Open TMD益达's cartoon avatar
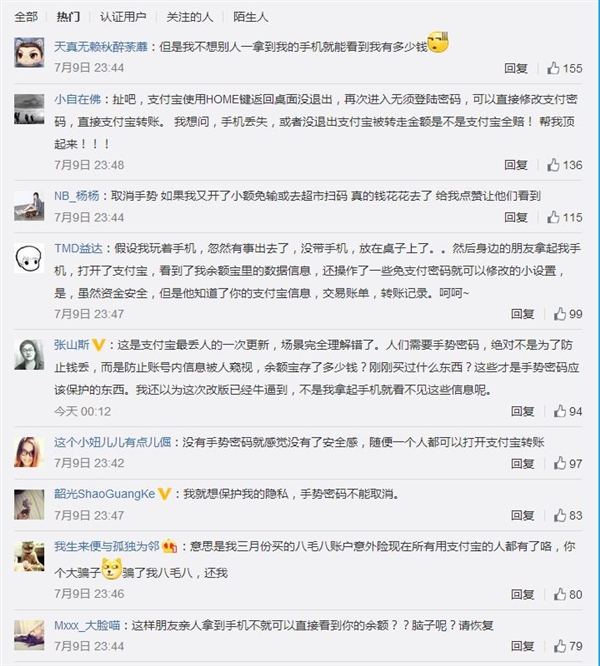This screenshot has height=666, width=600. point(29,260)
